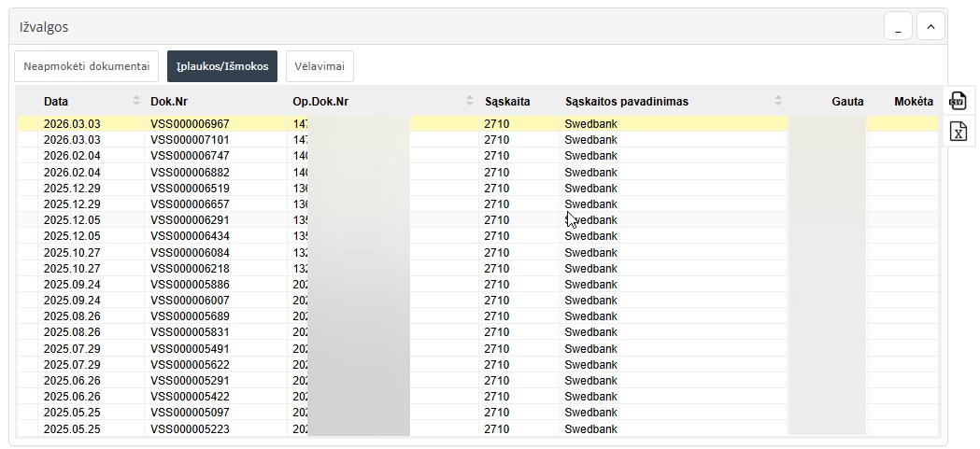Minimize the Išvalgos panel
This screenshot has height=449, width=980.
898,27
